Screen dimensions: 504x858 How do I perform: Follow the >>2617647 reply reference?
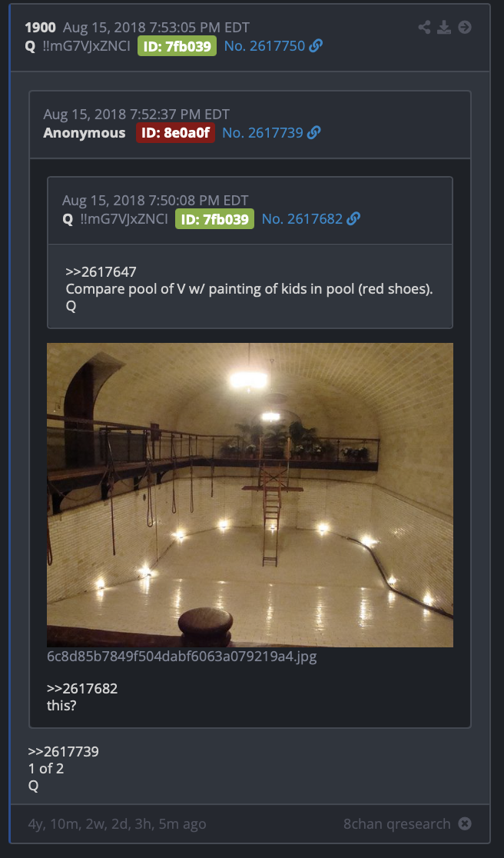tap(101, 272)
